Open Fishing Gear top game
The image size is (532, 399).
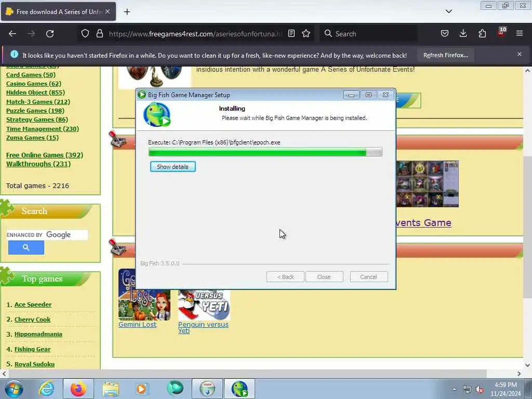(32, 349)
